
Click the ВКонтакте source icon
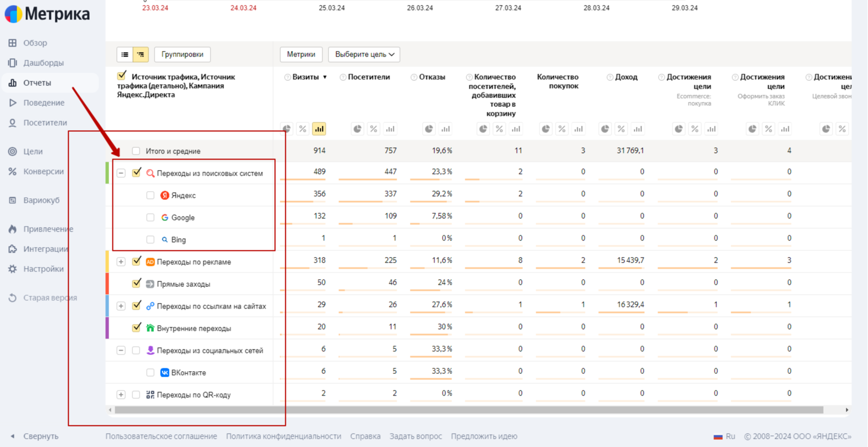165,373
